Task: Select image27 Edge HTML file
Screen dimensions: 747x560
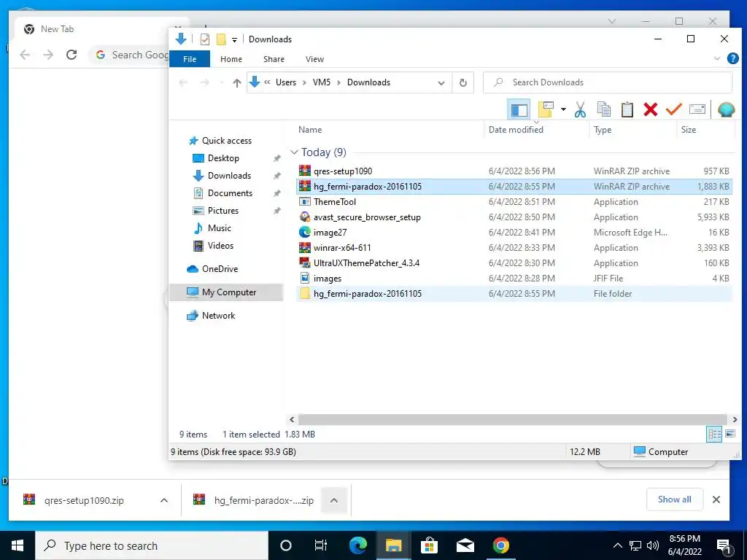Action: 514,233
